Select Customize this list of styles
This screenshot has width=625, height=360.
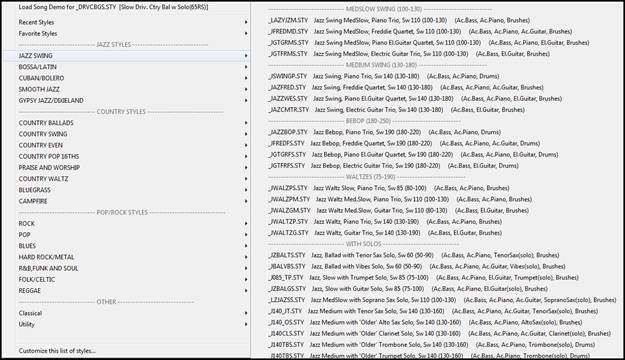(x=57, y=351)
